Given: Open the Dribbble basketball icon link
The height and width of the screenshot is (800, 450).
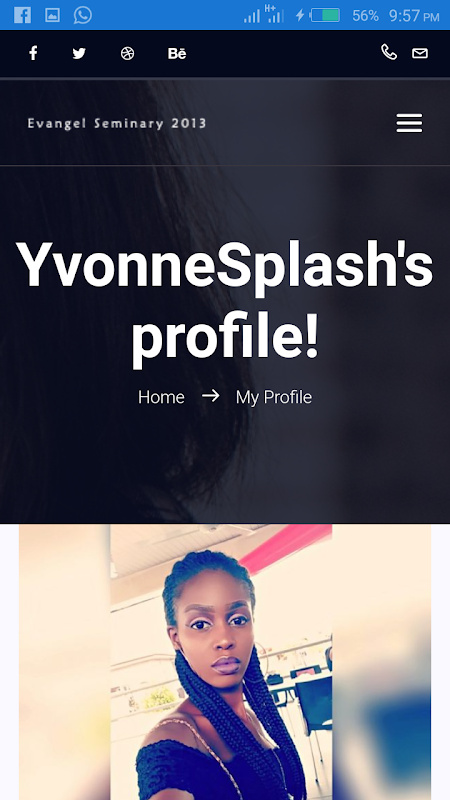Looking at the screenshot, I should (x=128, y=53).
